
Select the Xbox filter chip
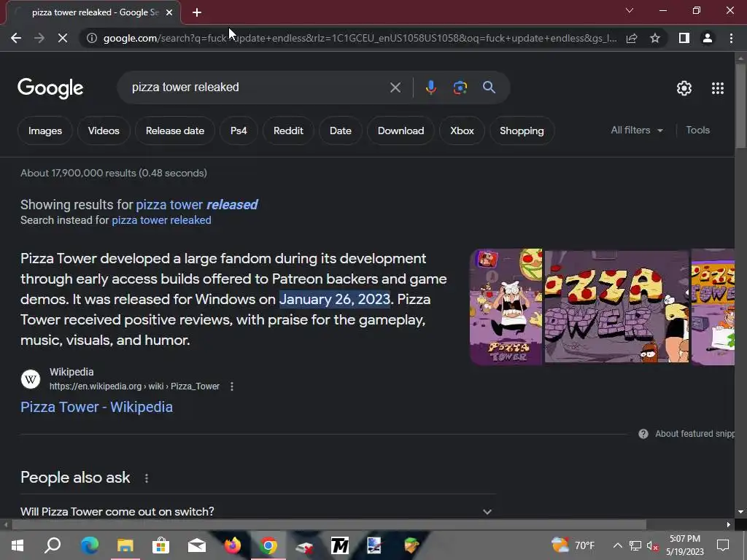coord(462,131)
